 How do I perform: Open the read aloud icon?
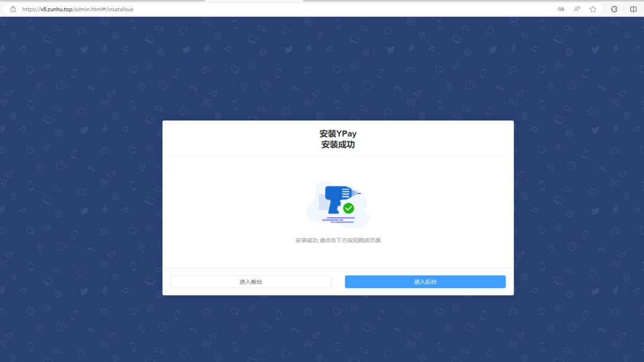pyautogui.click(x=577, y=9)
